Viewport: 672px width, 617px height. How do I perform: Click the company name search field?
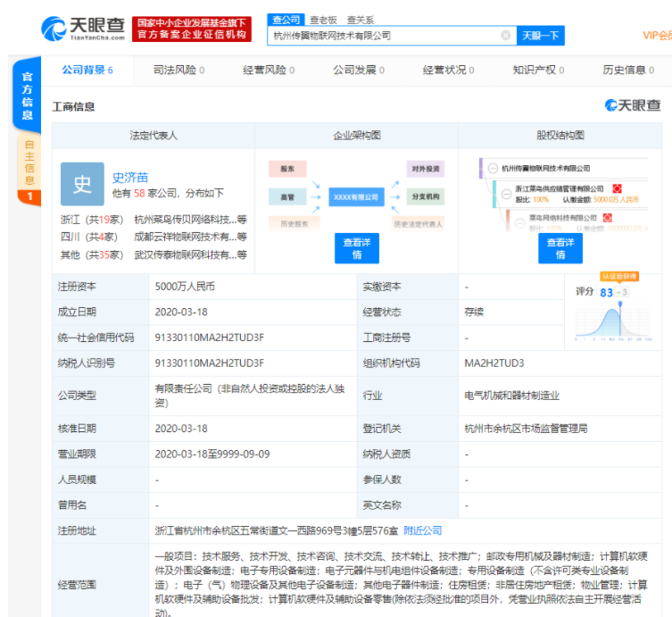[384, 36]
